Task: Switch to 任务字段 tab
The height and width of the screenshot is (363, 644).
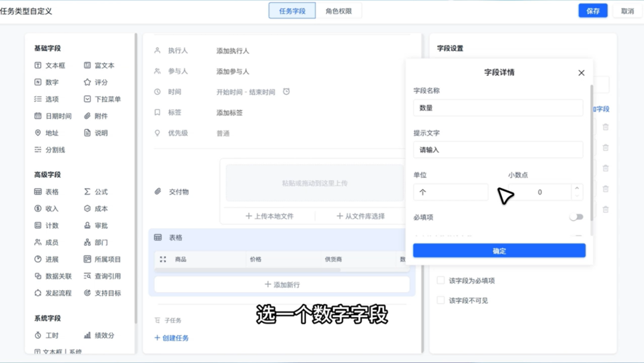Action: coord(292,11)
